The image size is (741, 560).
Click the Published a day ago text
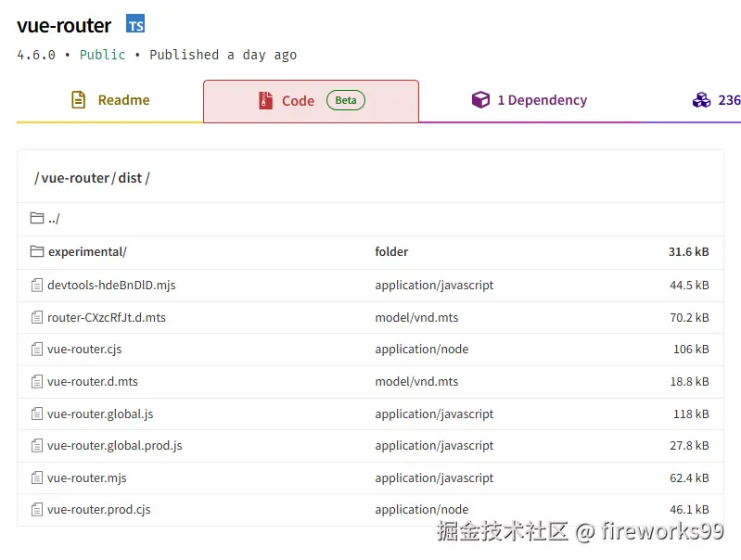click(224, 55)
